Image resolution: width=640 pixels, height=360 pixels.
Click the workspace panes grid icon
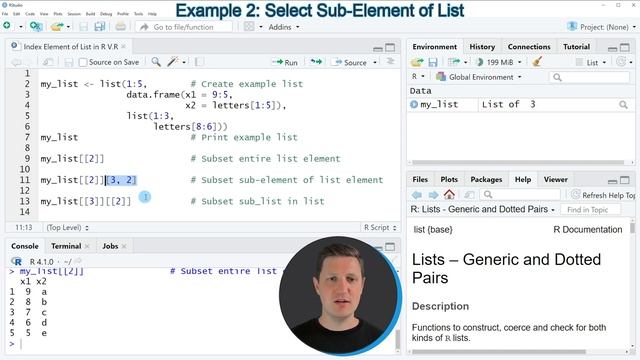coord(249,27)
